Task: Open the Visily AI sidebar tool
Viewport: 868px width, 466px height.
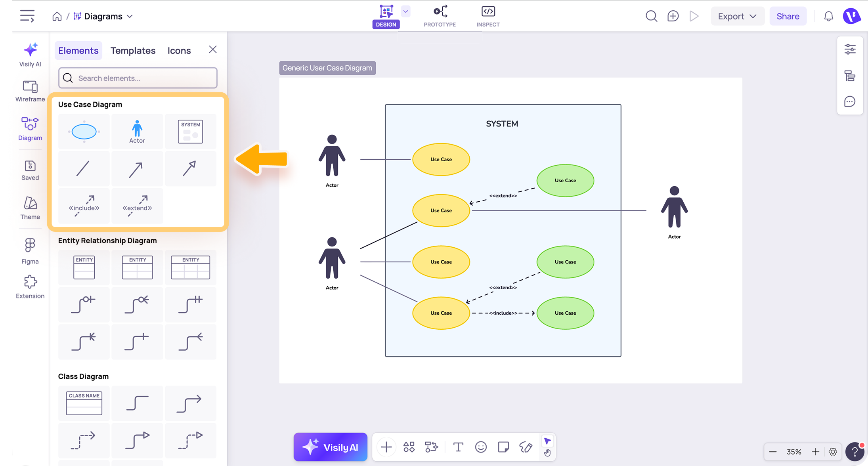Action: point(30,55)
